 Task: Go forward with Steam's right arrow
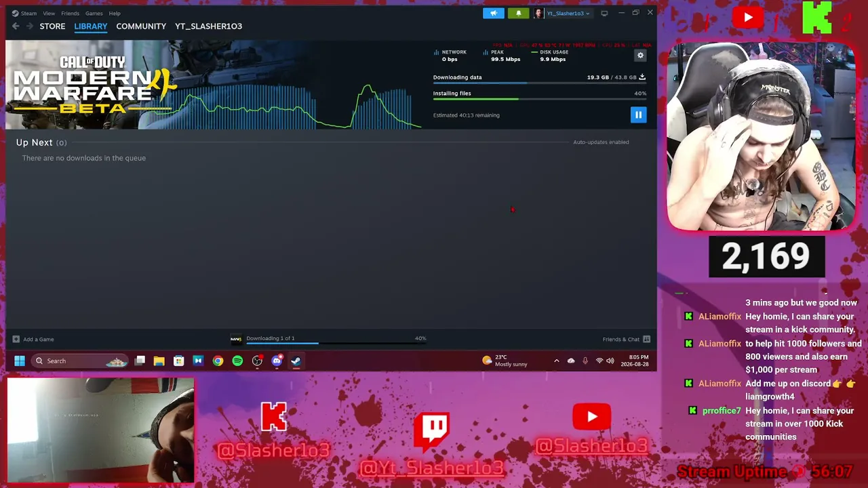(x=29, y=26)
